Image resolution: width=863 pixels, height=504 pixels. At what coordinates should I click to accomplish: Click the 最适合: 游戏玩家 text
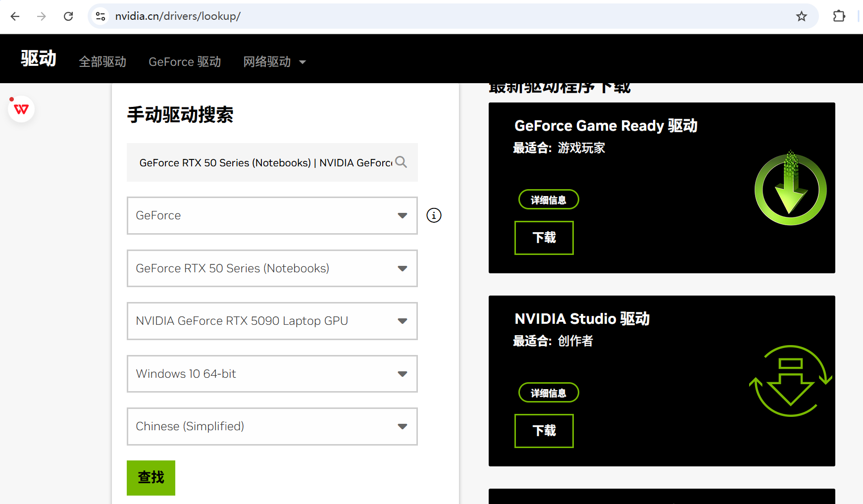point(559,148)
